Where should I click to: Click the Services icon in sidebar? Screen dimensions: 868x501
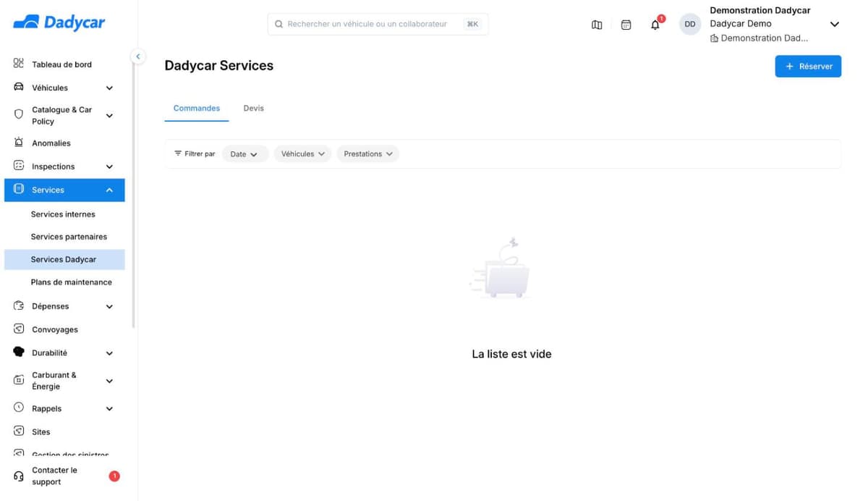click(x=19, y=189)
